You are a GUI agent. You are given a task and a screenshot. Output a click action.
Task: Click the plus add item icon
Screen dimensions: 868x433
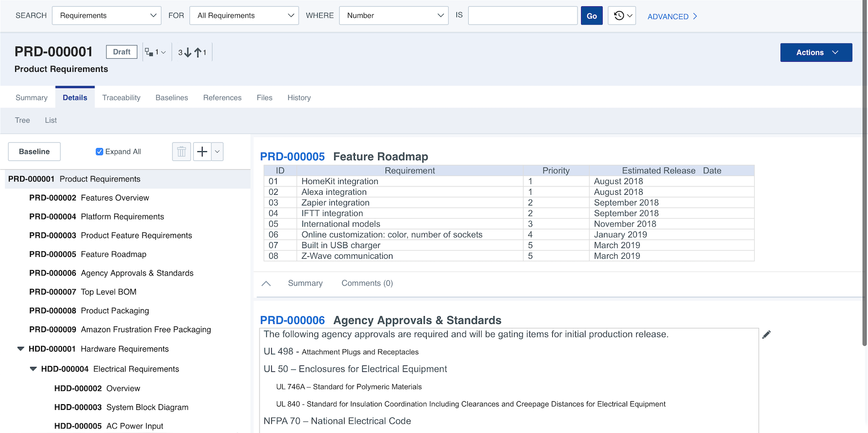click(x=202, y=152)
